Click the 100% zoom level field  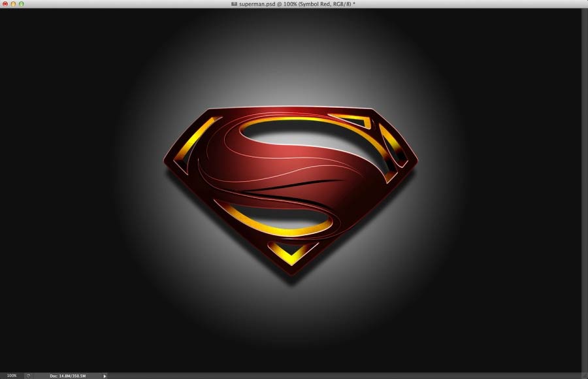[12, 376]
